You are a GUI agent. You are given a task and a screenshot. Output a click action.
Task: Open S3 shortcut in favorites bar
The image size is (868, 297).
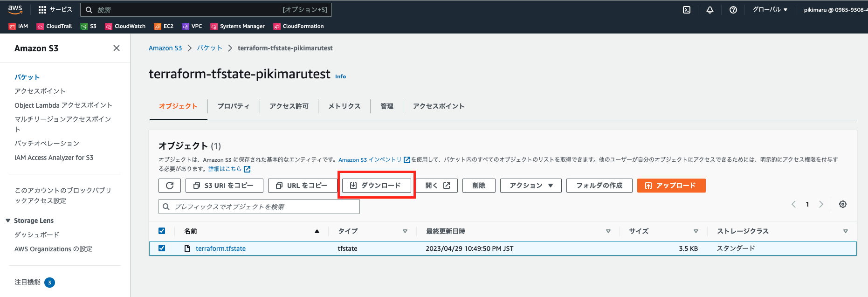(89, 26)
